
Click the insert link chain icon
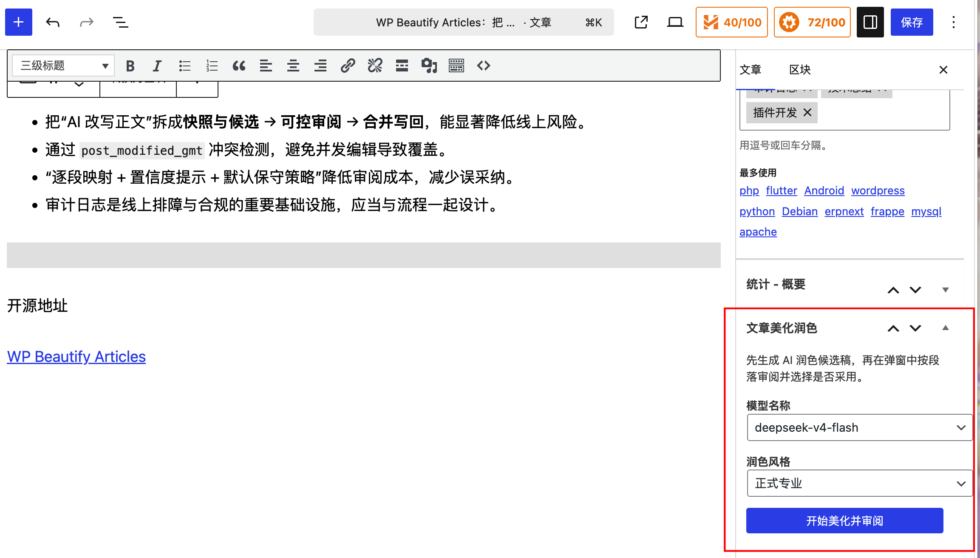click(348, 66)
